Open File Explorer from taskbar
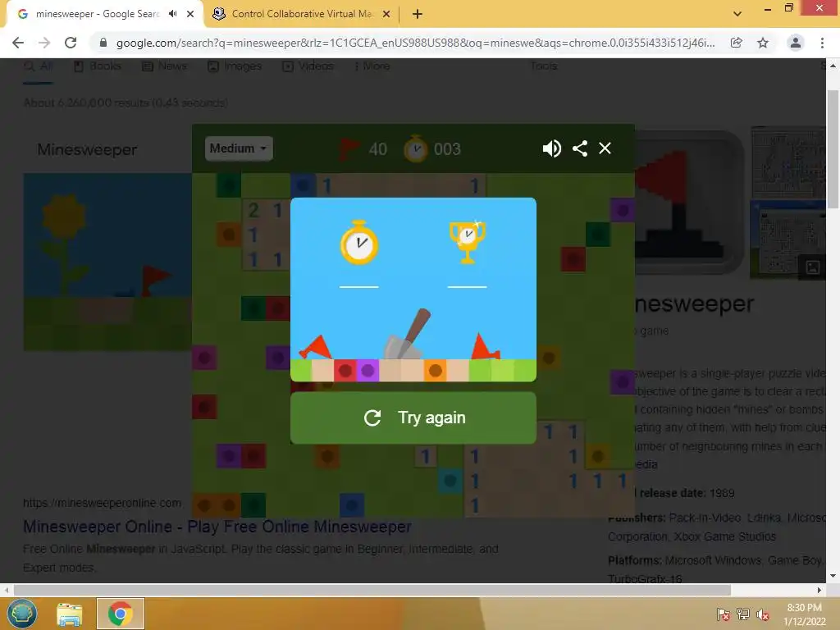The width and height of the screenshot is (840, 630). [x=70, y=614]
